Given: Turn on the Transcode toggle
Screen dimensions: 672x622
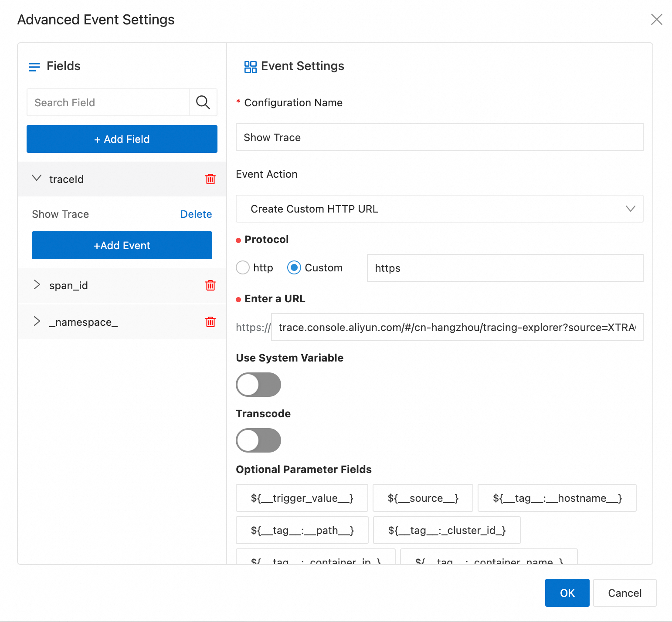Looking at the screenshot, I should [x=258, y=440].
